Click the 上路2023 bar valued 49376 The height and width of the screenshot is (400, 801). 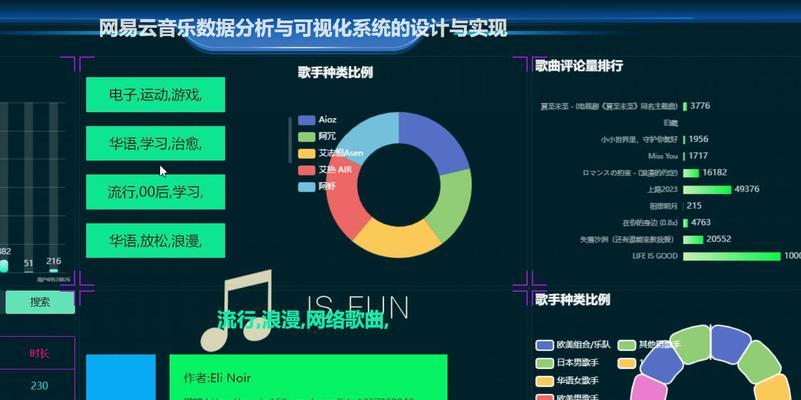pyautogui.click(x=707, y=190)
